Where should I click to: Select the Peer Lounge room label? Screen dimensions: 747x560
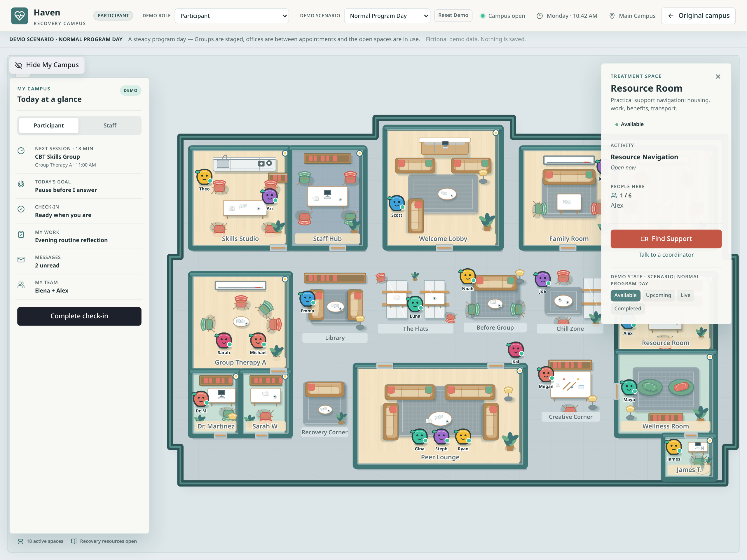(x=440, y=457)
